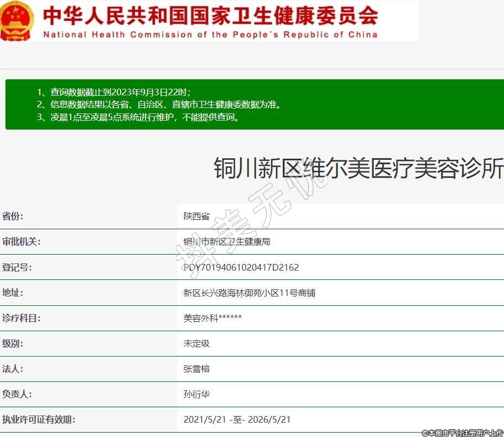Select the responsible person name 孙衍华
This screenshot has height=437, width=504.
tap(196, 394)
